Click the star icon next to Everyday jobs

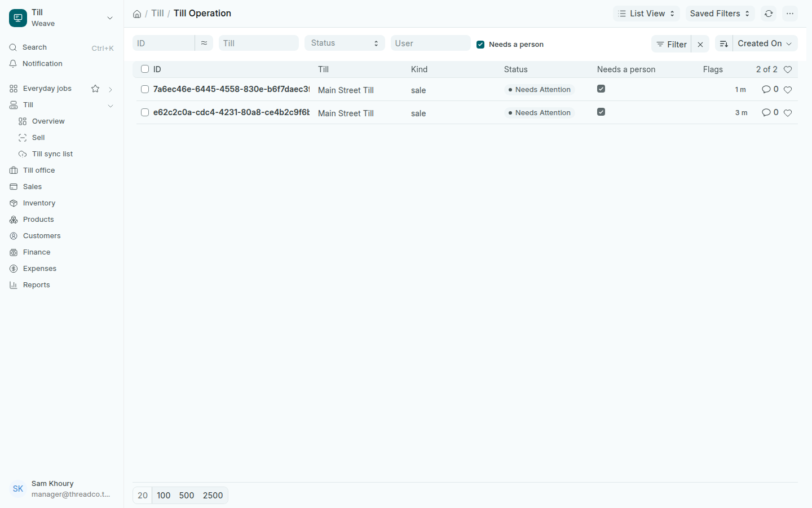tap(95, 89)
